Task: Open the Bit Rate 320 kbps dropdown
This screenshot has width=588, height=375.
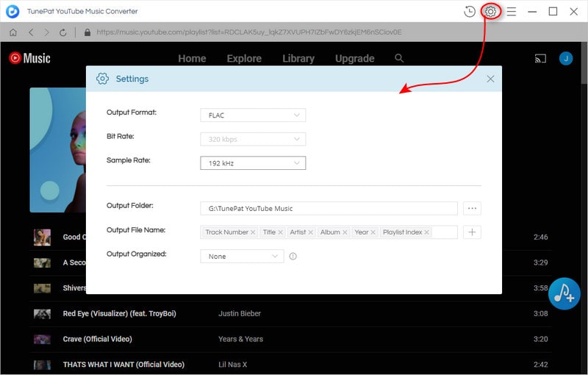Action: (x=253, y=139)
